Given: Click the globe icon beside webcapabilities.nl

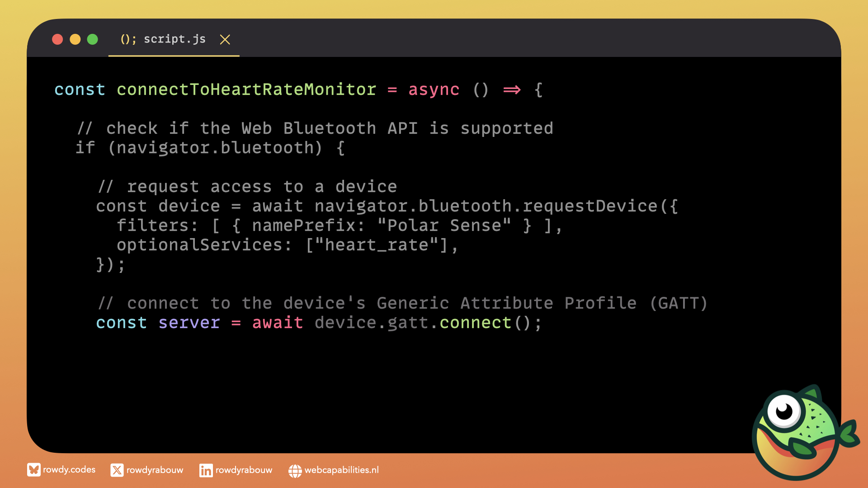Looking at the screenshot, I should click(x=295, y=471).
